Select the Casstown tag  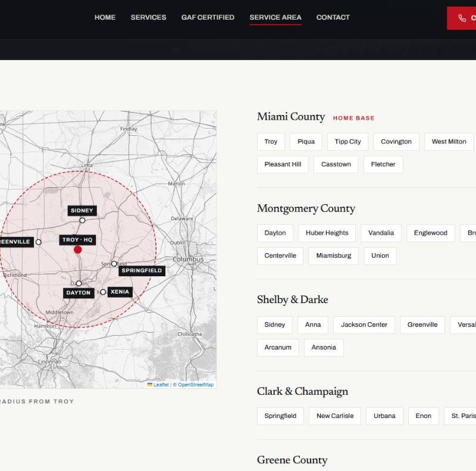coord(336,165)
